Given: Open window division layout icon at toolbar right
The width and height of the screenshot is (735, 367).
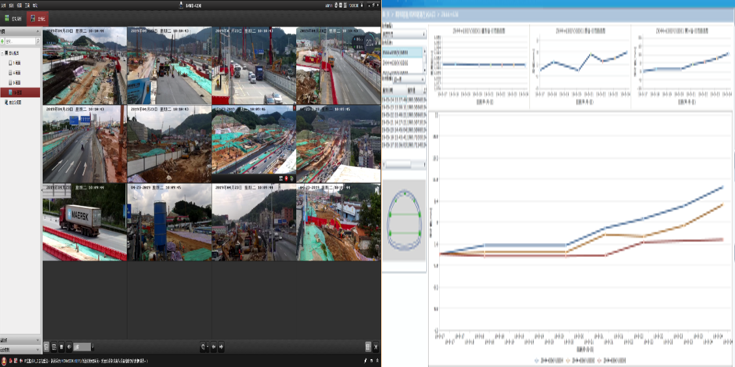Looking at the screenshot, I should pos(368,347).
